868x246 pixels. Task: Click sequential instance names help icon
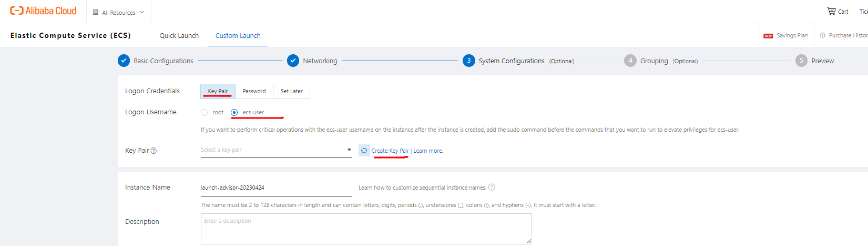pyautogui.click(x=492, y=187)
